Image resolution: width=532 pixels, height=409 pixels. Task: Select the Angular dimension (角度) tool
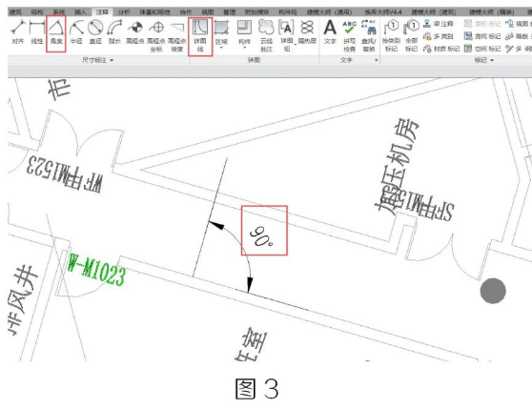click(x=56, y=31)
